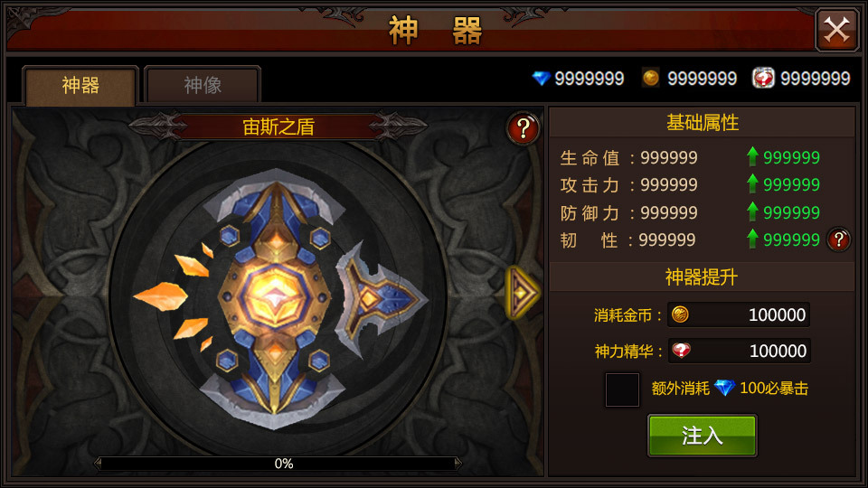
Task: Open the help icon beside 宙斯之盾 title
Action: [x=524, y=129]
